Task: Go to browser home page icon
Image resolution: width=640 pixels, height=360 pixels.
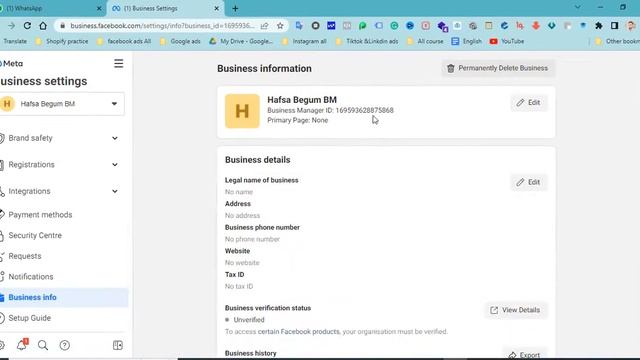Action: coord(43,26)
